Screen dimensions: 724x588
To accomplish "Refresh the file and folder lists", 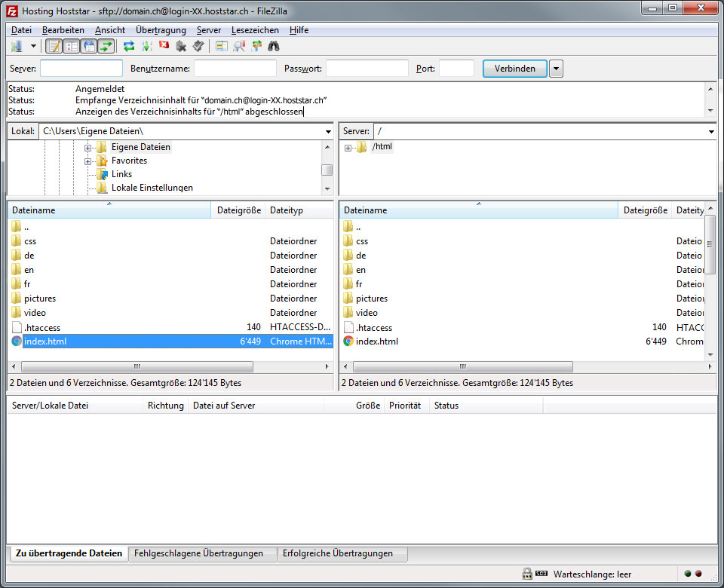I will tap(129, 46).
